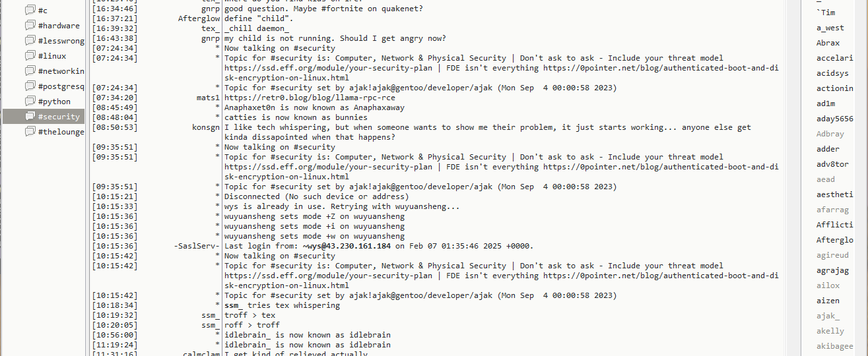Viewport: 868px width, 356px height.
Task: Open #python by its channel icon
Action: pos(30,102)
